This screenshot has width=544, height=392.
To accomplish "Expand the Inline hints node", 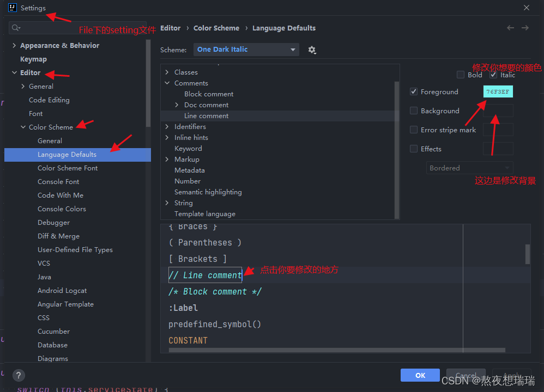I will [167, 137].
